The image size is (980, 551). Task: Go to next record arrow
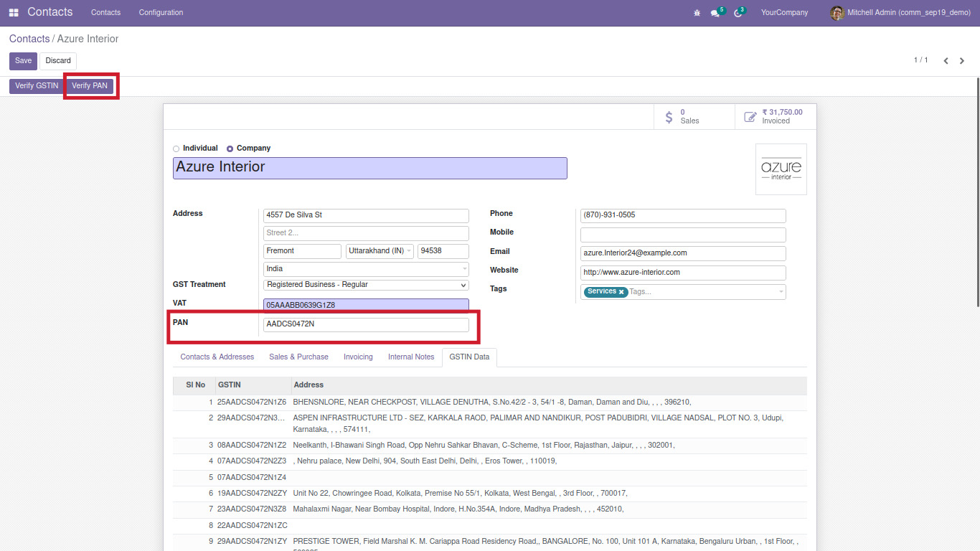tap(962, 61)
